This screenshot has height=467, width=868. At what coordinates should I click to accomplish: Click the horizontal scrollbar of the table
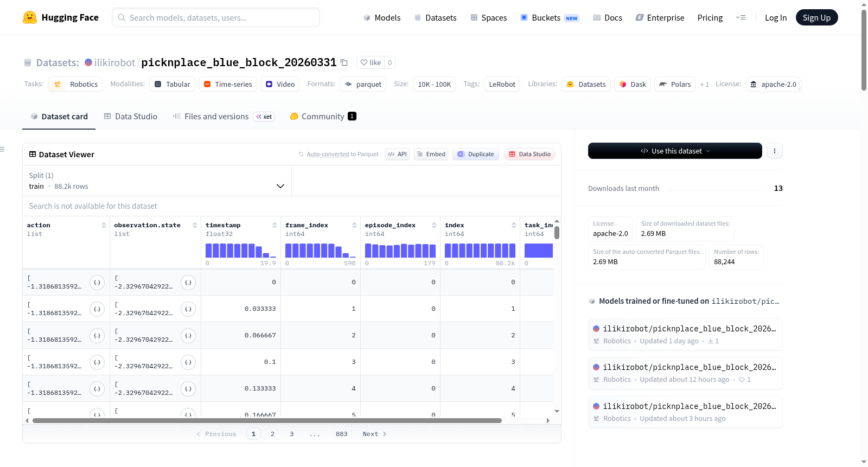(x=267, y=420)
